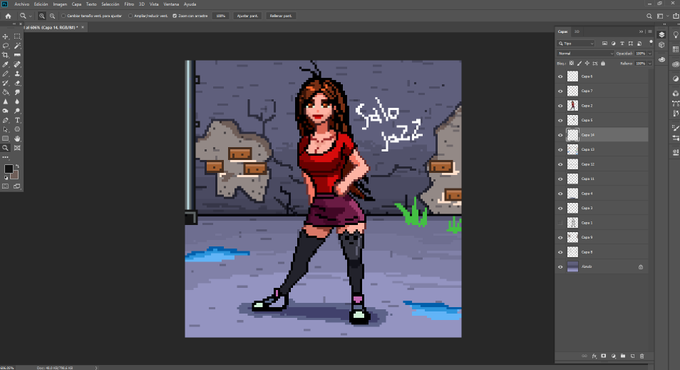Open search in top right corner

(649, 16)
